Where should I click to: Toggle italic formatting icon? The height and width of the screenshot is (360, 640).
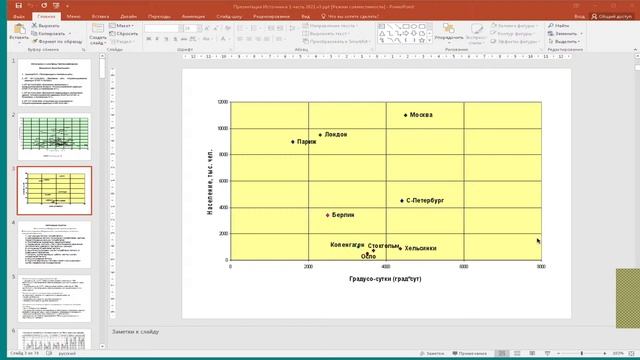(x=157, y=39)
